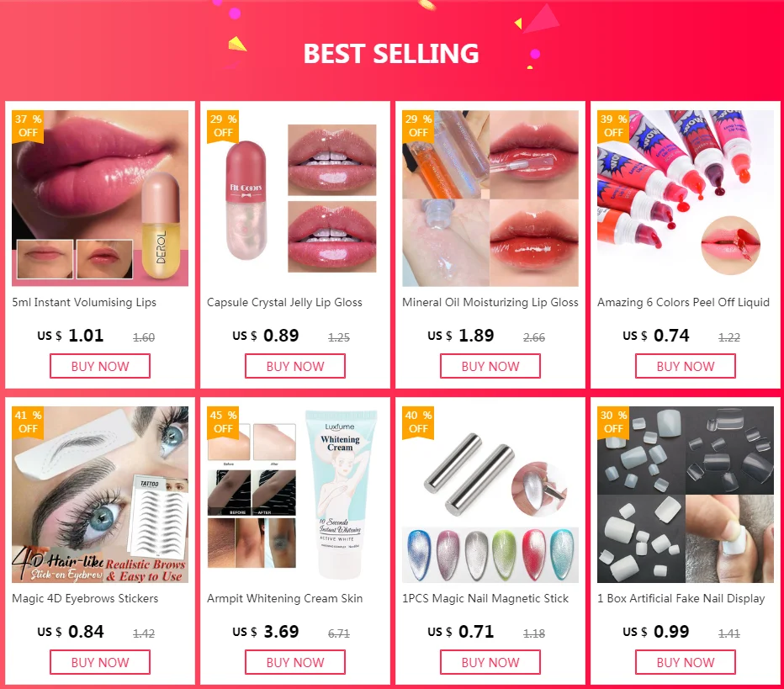
Task: Open the Magic Nail Magnetic Stick image
Action: tap(490, 494)
